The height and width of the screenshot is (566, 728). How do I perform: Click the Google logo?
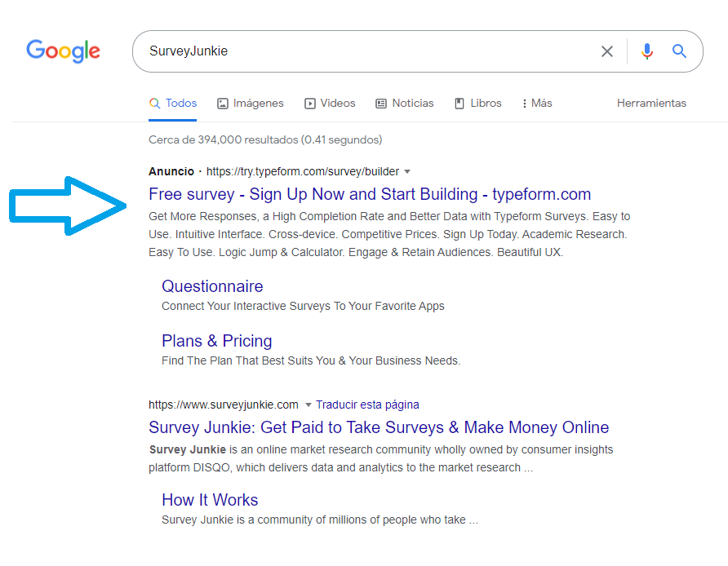63,51
